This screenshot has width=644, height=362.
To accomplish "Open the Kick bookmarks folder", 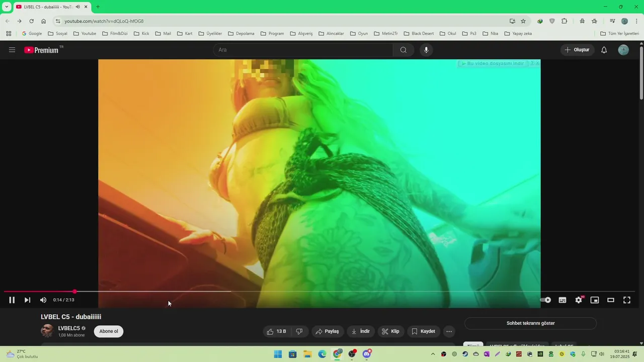I will pos(141,34).
